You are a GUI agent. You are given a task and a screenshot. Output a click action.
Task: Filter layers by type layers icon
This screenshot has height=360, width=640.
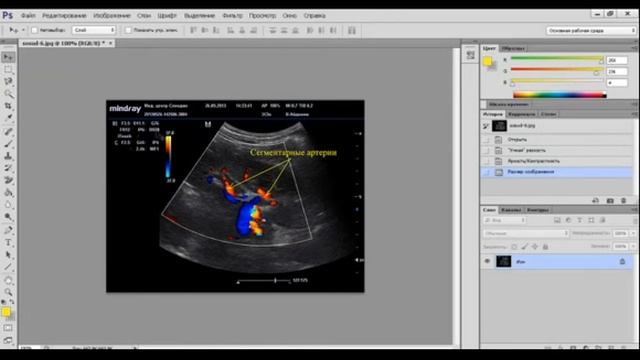click(579, 220)
